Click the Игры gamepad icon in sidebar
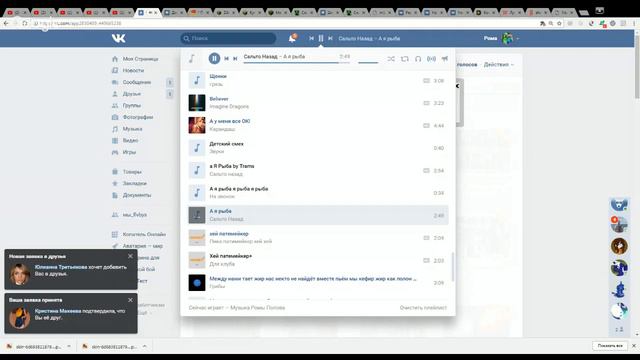The width and height of the screenshot is (640, 360). (115, 152)
